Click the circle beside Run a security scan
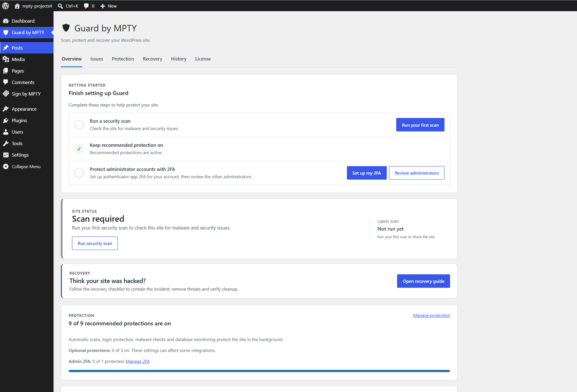Screen dimensions: 577x392 (x=79, y=125)
